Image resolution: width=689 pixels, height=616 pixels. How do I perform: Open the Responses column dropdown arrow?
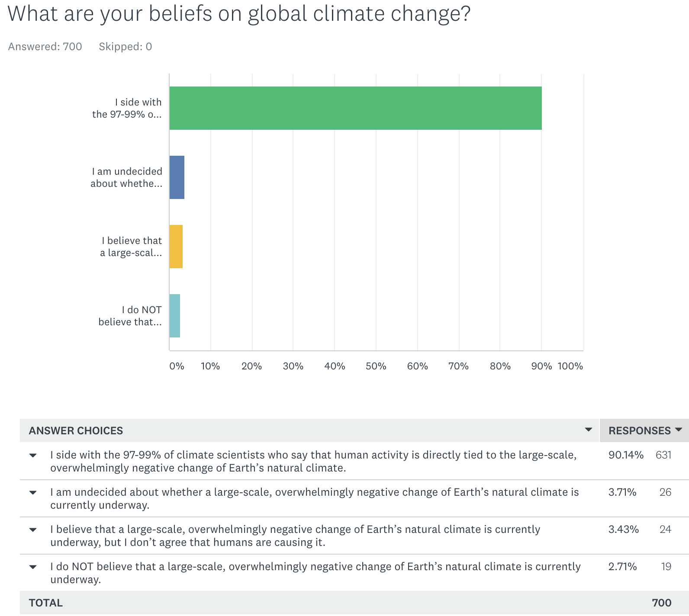click(x=679, y=430)
